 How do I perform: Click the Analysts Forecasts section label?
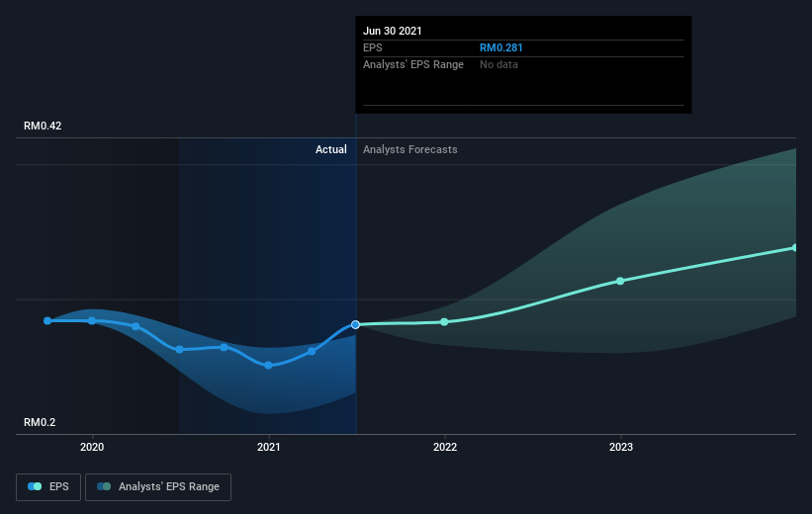point(410,149)
